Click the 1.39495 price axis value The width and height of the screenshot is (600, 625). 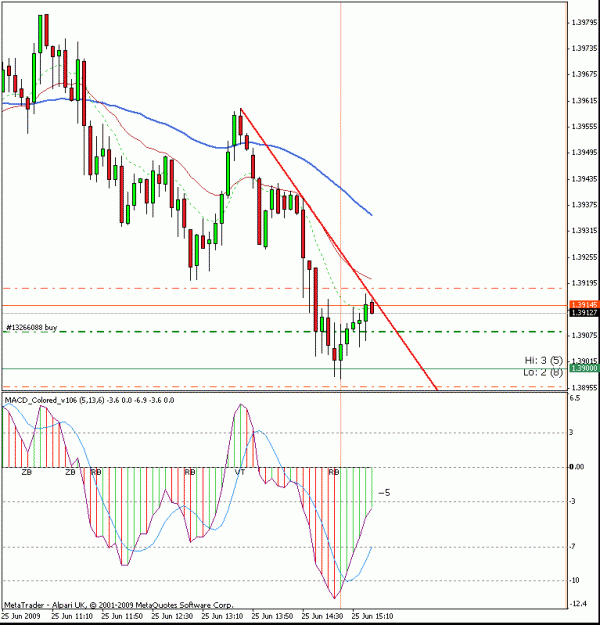pos(584,153)
